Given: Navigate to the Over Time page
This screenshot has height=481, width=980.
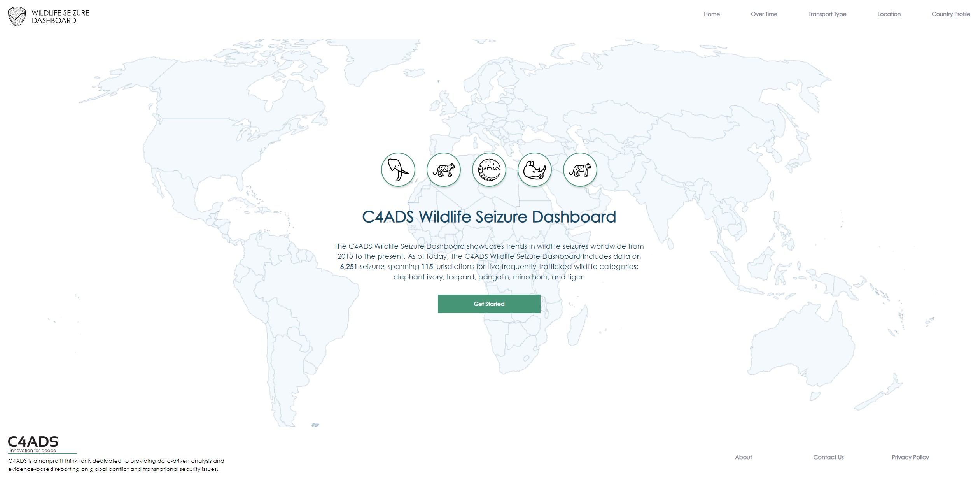Looking at the screenshot, I should tap(763, 14).
